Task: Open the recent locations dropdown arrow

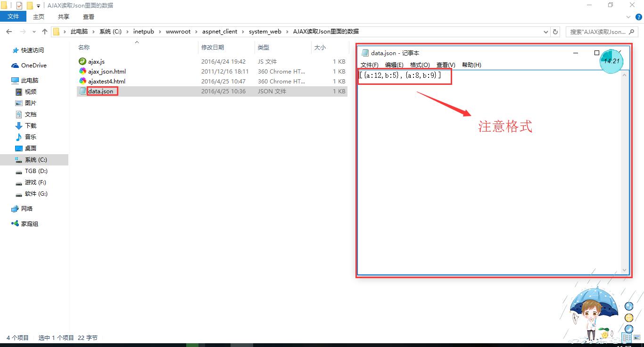Action: 33,32
